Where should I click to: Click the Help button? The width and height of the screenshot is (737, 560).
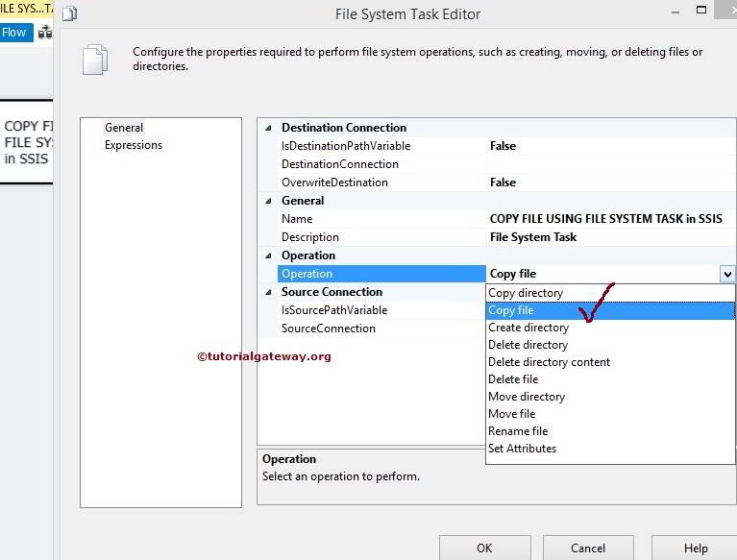pos(694,548)
